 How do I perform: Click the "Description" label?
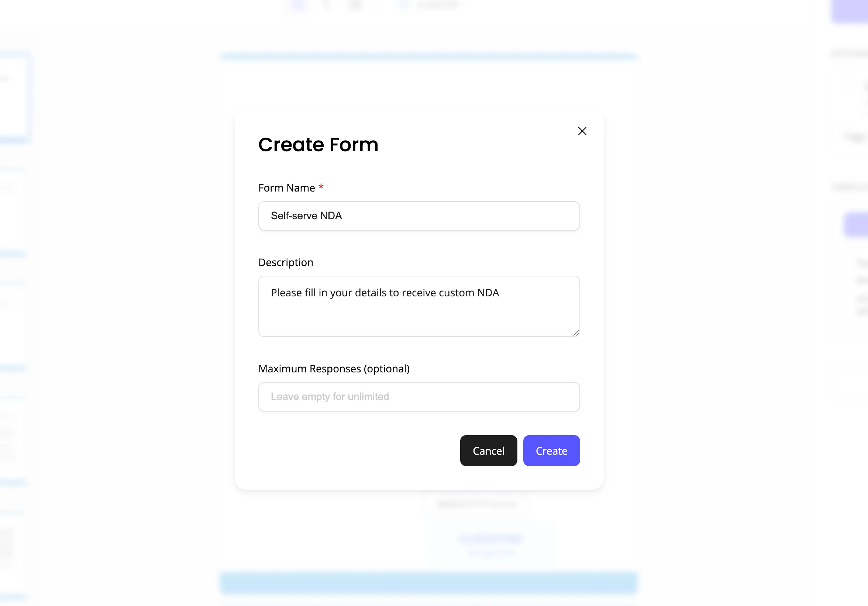(285, 262)
